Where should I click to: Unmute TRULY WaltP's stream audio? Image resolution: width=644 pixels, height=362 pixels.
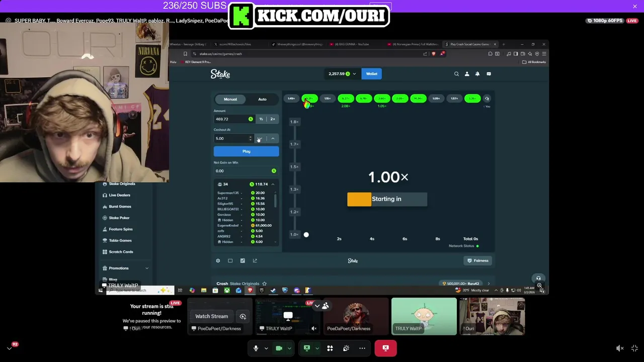(314, 328)
